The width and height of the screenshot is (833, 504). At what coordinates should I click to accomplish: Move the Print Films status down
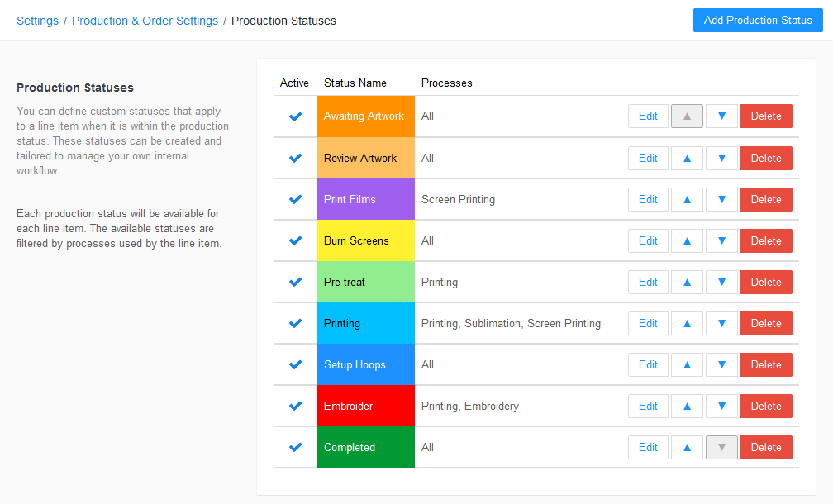point(721,199)
